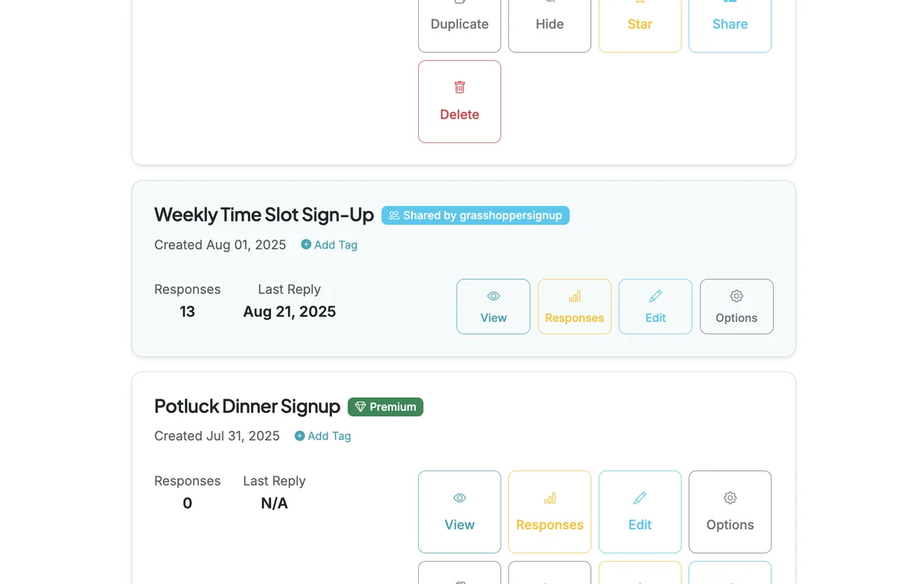Click the plus icon beside Add Tag
The image size is (924, 584).
tap(303, 245)
